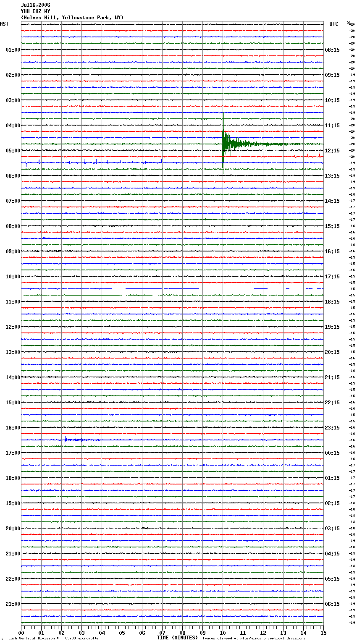This screenshot has height=644, width=357.
Task: Click the 04:15 UTC row label
Action: coord(332,554)
